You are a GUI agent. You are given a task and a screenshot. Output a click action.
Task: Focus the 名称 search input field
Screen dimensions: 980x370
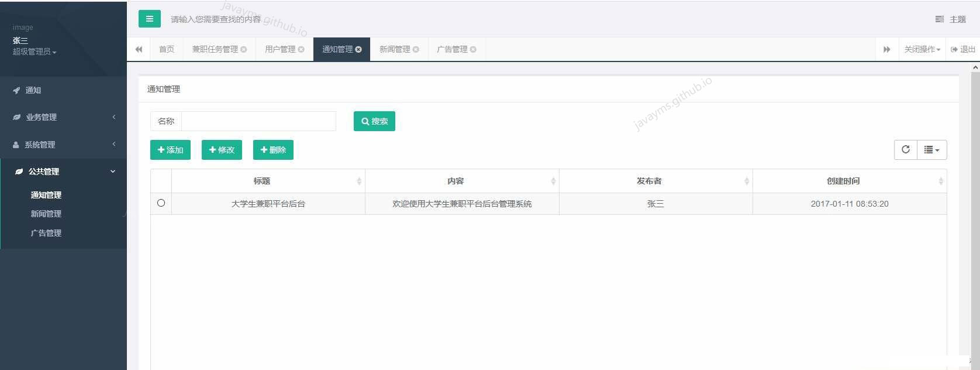(258, 121)
